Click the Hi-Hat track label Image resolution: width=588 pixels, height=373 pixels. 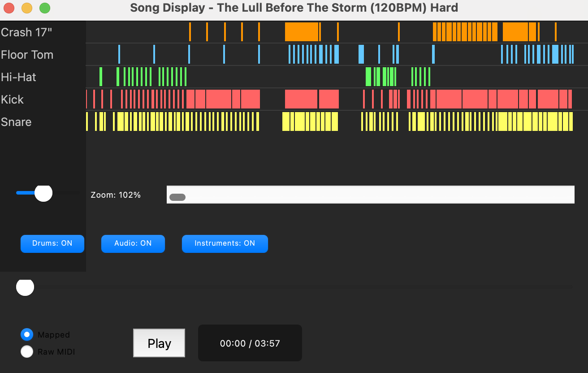pos(19,77)
